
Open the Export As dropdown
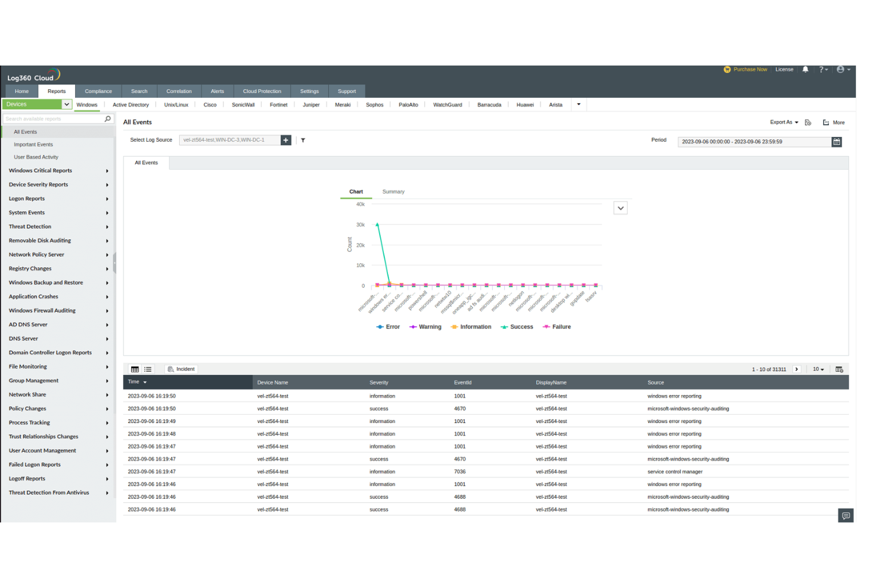click(784, 122)
